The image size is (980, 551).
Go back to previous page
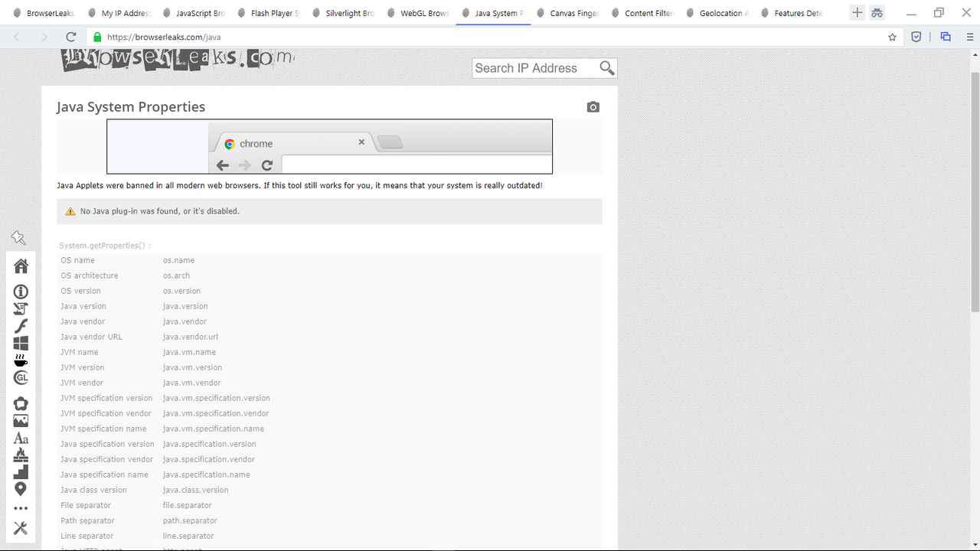coord(17,37)
